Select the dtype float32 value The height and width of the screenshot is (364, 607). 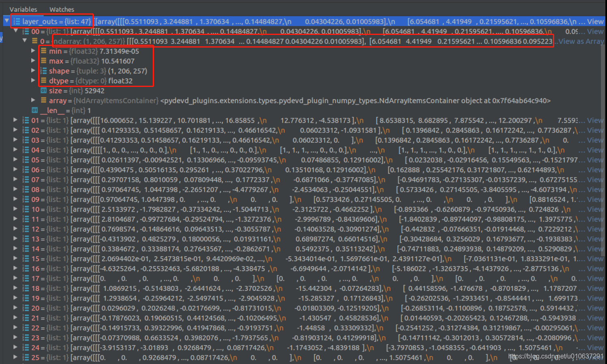pyautogui.click(x=120, y=81)
